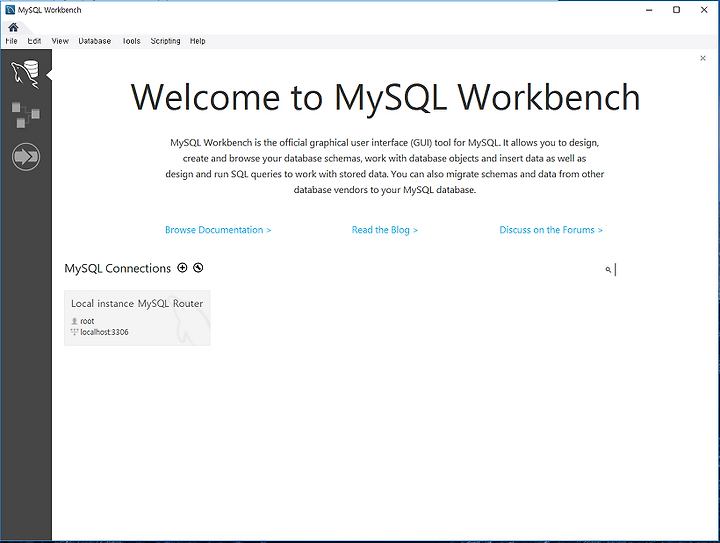Open the Tools menu

click(131, 41)
